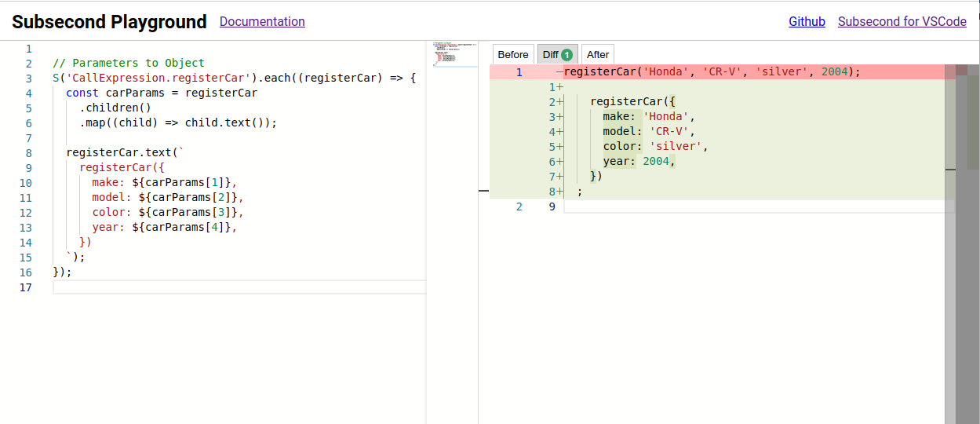Click the green change count badge on Diff
The height and width of the screenshot is (424, 980).
tap(567, 55)
